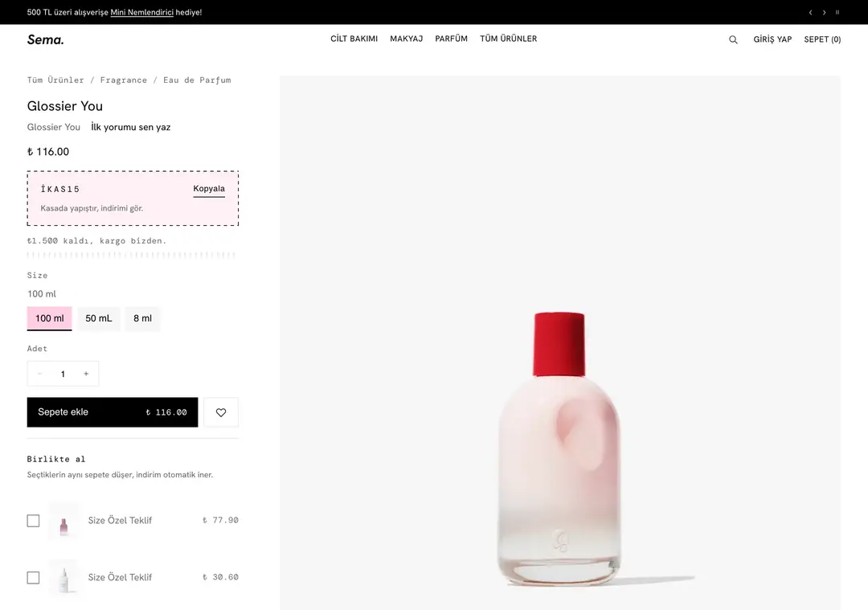The image size is (868, 610).
Task: Decrease quantity with minus button
Action: [40, 374]
